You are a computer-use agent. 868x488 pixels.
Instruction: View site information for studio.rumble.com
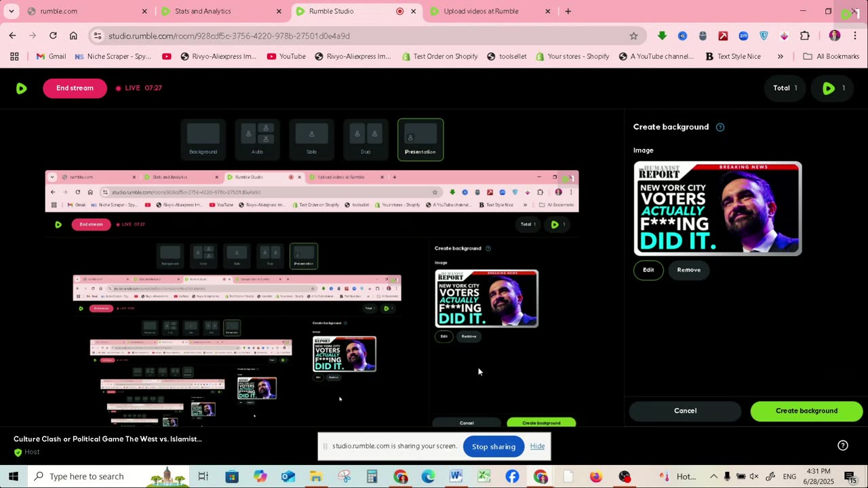[98, 36]
